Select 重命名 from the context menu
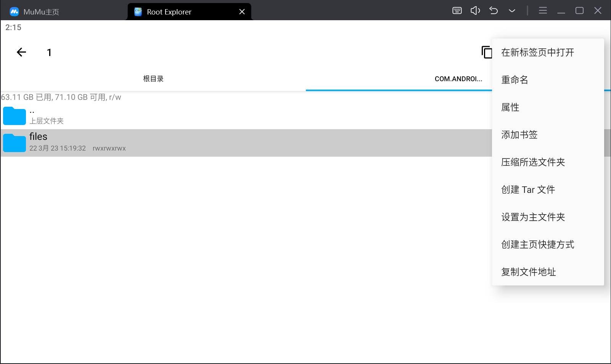 pyautogui.click(x=515, y=80)
